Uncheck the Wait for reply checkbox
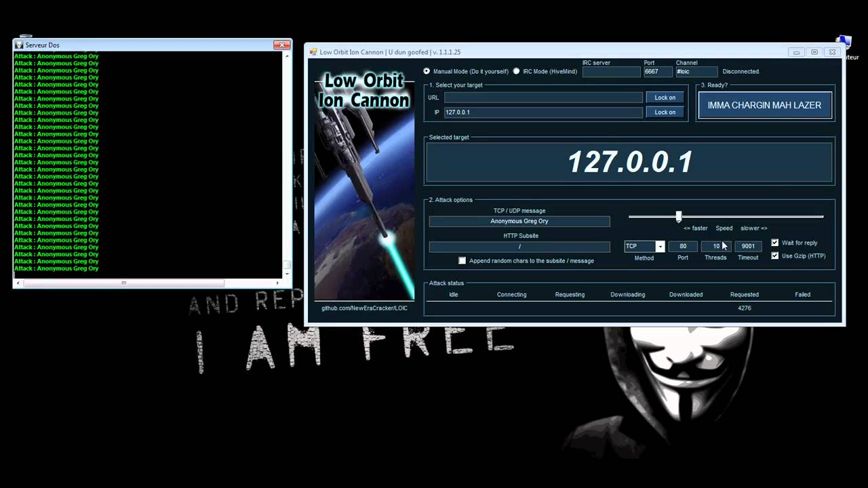This screenshot has height=488, width=868. [x=775, y=243]
